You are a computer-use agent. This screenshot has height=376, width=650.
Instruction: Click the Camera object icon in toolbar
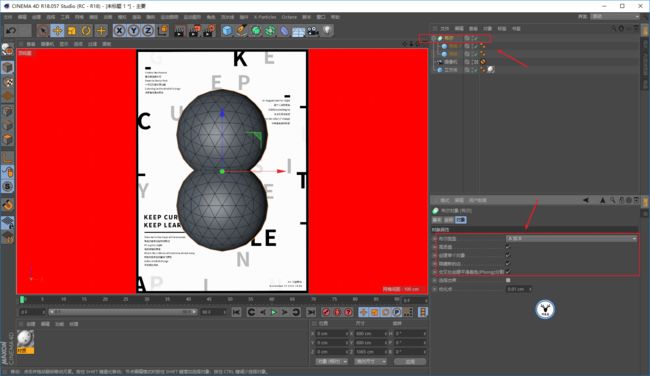(x=313, y=31)
